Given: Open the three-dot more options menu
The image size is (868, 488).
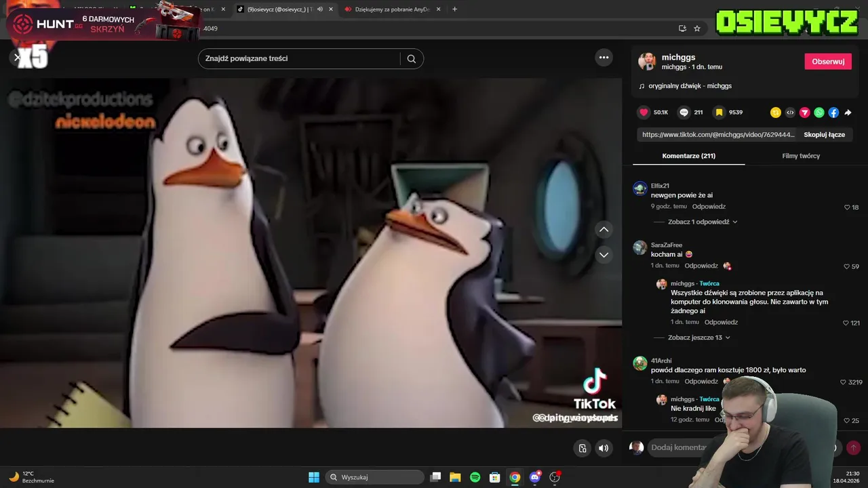Looking at the screenshot, I should pos(604,58).
